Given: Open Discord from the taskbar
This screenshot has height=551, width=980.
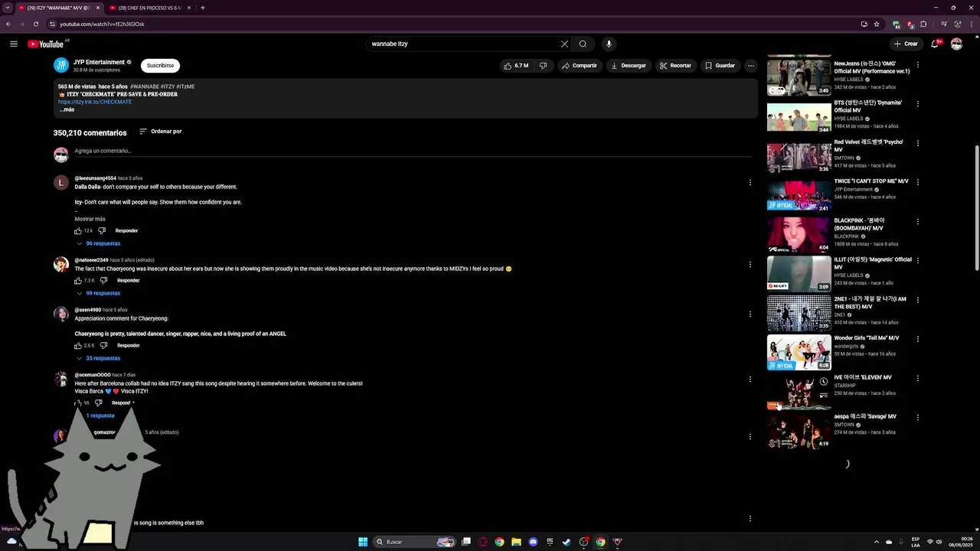Looking at the screenshot, I should click(533, 542).
